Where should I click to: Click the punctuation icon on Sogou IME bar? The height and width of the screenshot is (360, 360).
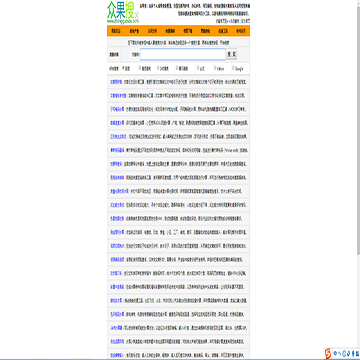[339, 353]
